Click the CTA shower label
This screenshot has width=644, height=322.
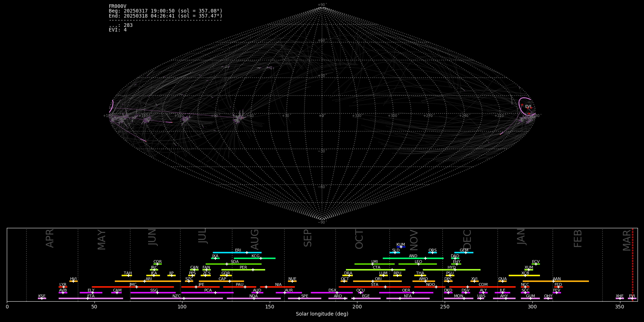click(x=376, y=268)
